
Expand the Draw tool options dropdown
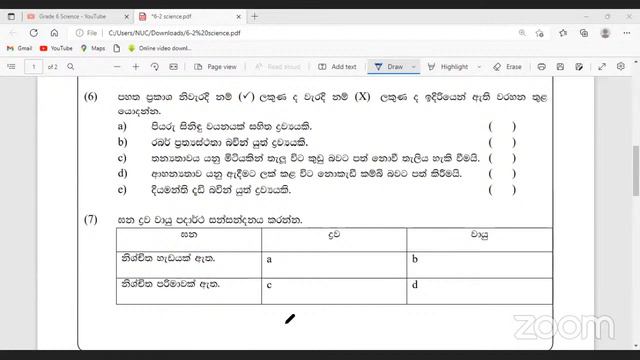pos(413,67)
